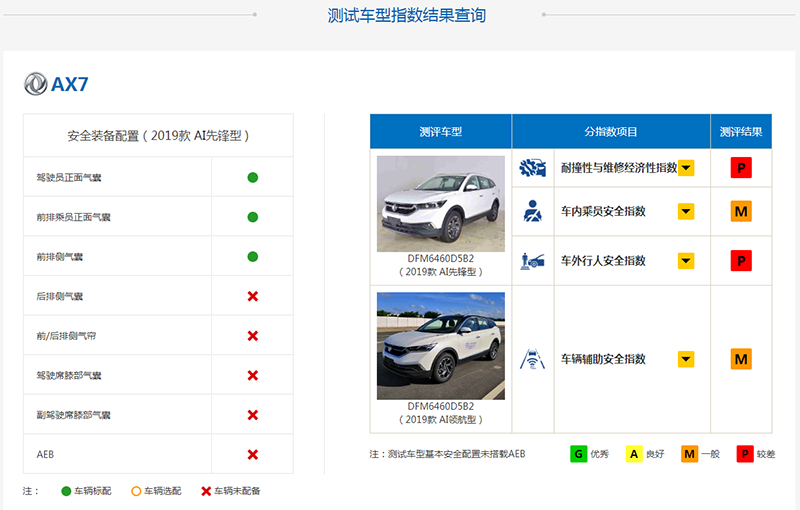The width and height of the screenshot is (800, 510).
Task: Click the 分指数项目 column header
Action: pyautogui.click(x=611, y=132)
